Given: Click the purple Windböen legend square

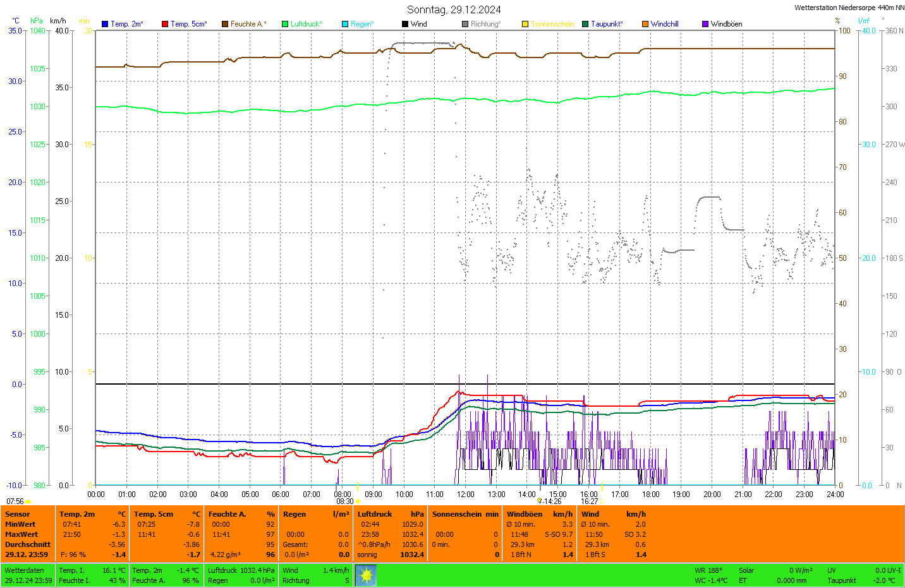Looking at the screenshot, I should [705, 24].
